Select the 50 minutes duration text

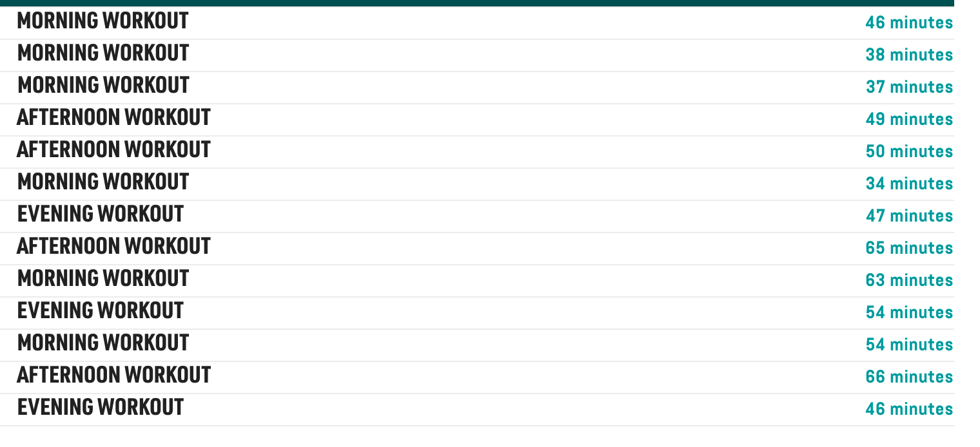(x=909, y=152)
